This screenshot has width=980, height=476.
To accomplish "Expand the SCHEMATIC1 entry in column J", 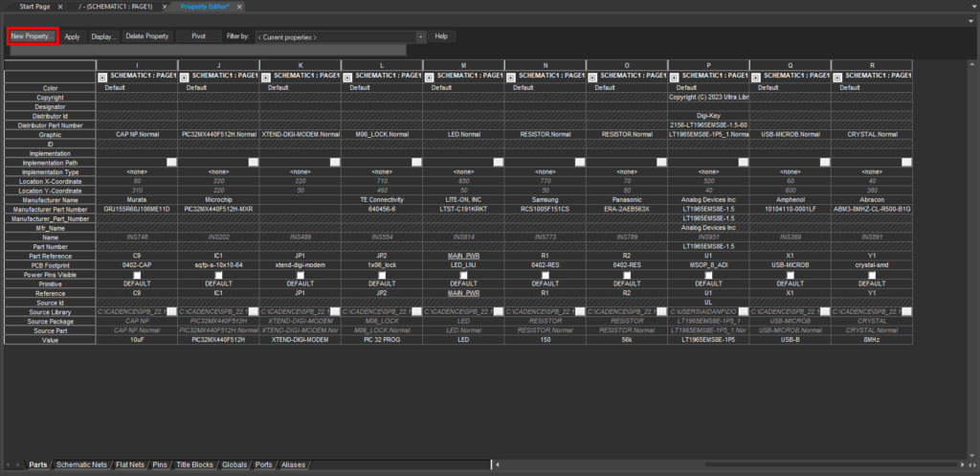I will [x=184, y=78].
